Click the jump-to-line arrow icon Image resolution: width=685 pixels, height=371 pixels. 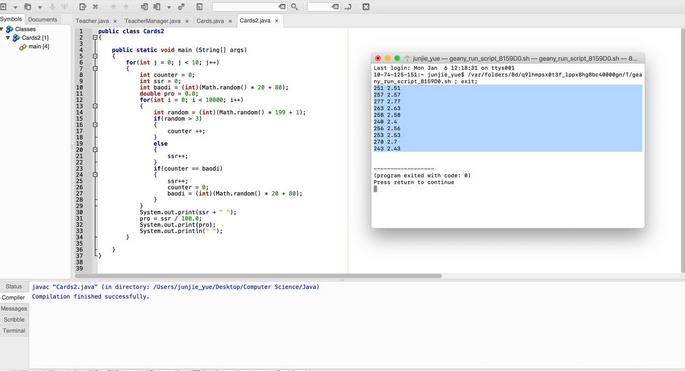(x=348, y=7)
